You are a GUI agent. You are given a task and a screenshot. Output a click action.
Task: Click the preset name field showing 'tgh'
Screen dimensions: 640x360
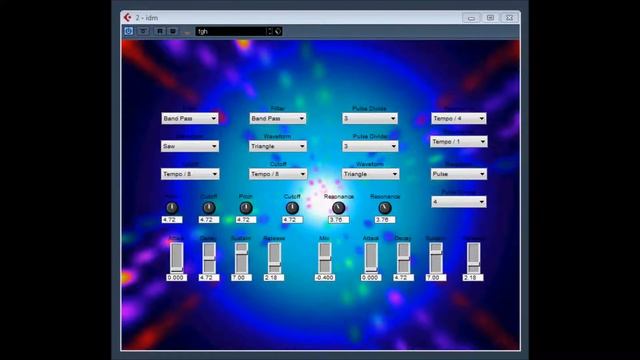point(231,31)
